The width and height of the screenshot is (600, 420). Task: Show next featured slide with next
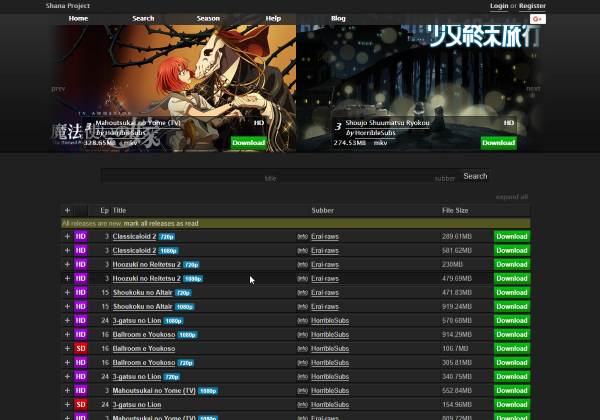[x=533, y=89]
